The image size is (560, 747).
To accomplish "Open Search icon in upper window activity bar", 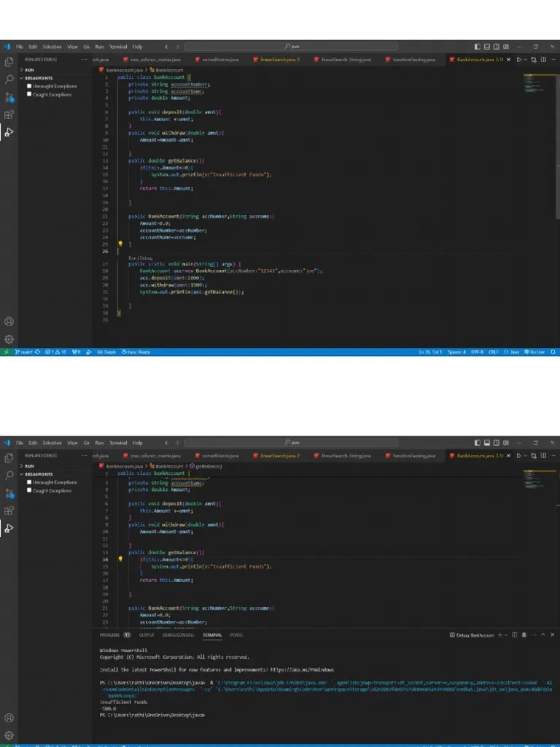I will click(9, 79).
